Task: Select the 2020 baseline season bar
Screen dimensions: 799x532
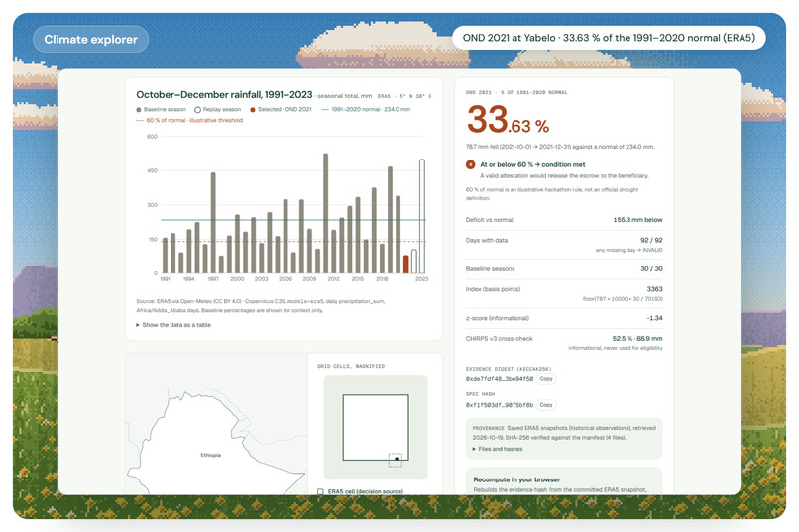Action: click(x=398, y=235)
